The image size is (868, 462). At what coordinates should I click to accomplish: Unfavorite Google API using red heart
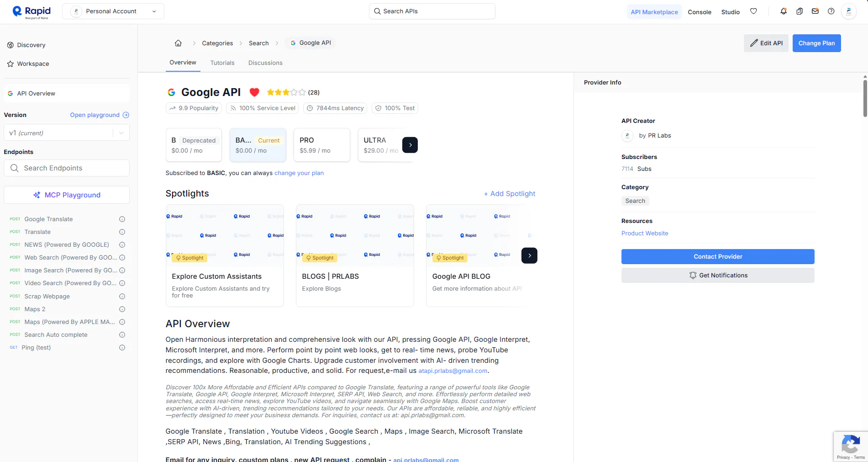coord(254,92)
